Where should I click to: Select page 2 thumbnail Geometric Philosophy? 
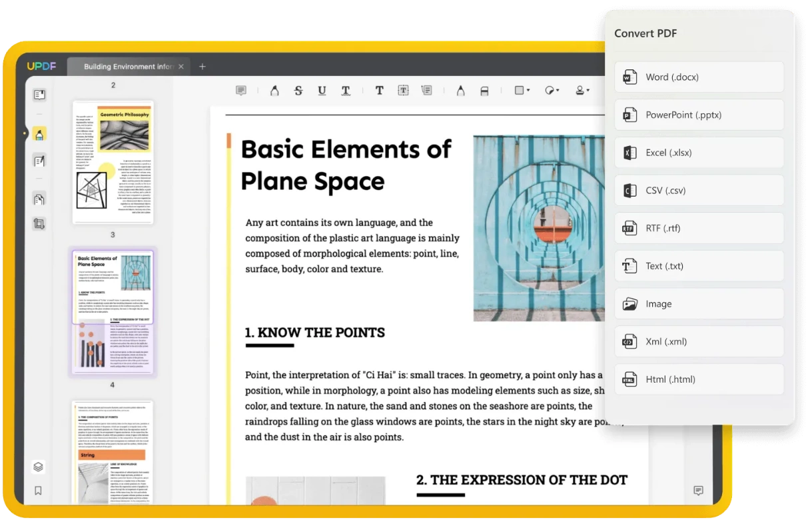(x=113, y=162)
